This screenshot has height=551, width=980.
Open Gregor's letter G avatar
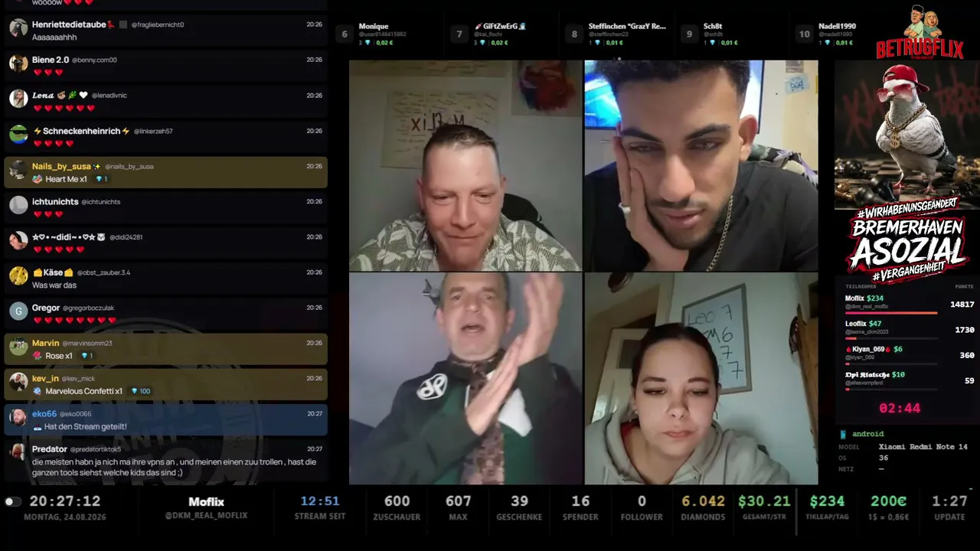click(x=18, y=311)
